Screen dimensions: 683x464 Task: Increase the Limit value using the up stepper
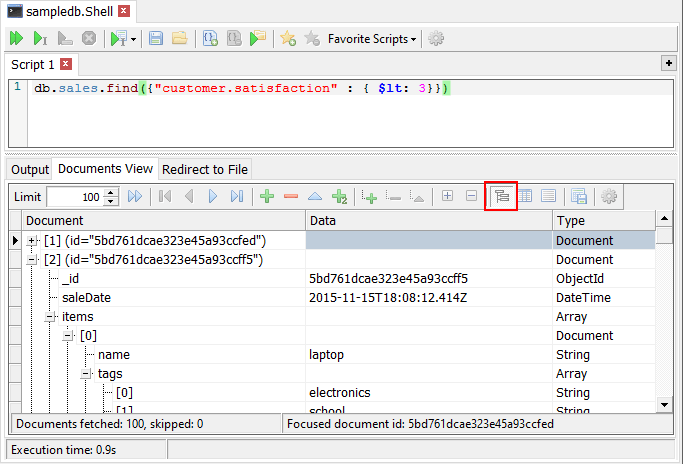click(x=112, y=193)
